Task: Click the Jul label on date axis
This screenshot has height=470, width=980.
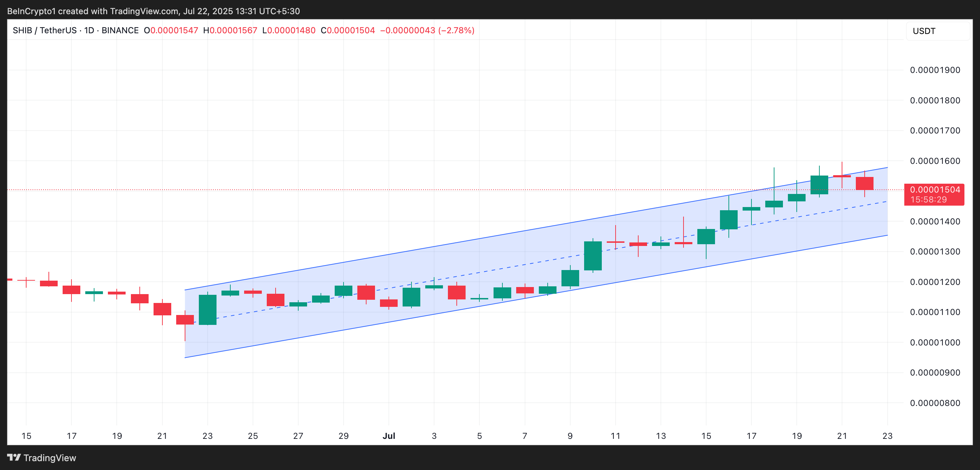Action: pyautogui.click(x=388, y=436)
